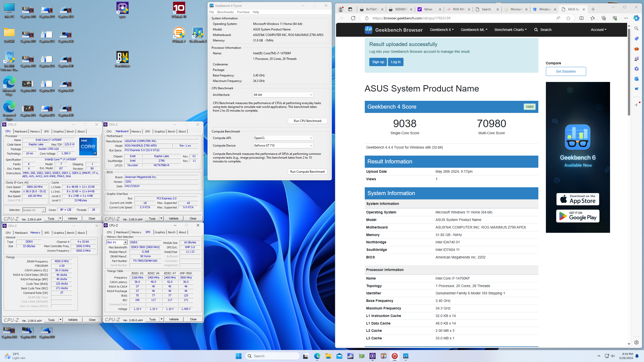Click the taskbar Search box
The image size is (644, 362).
272,356
